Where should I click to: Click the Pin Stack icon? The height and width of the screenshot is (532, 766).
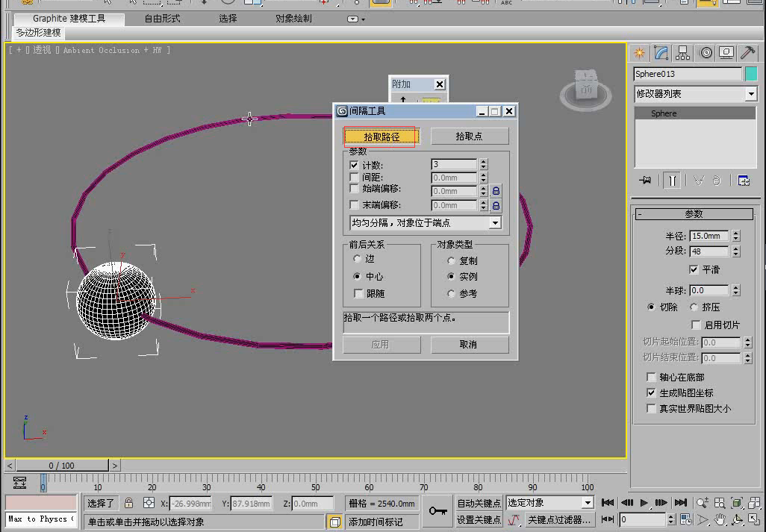(x=645, y=181)
